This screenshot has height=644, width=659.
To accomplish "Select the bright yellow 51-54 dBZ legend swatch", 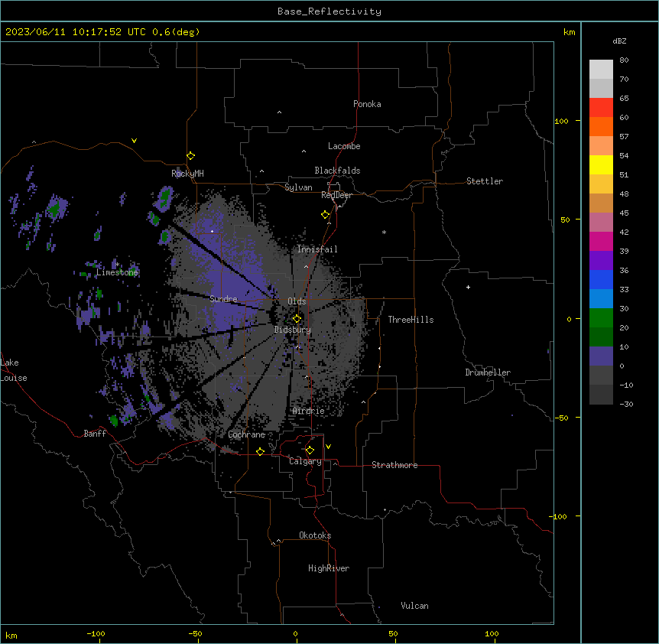I will [x=601, y=164].
